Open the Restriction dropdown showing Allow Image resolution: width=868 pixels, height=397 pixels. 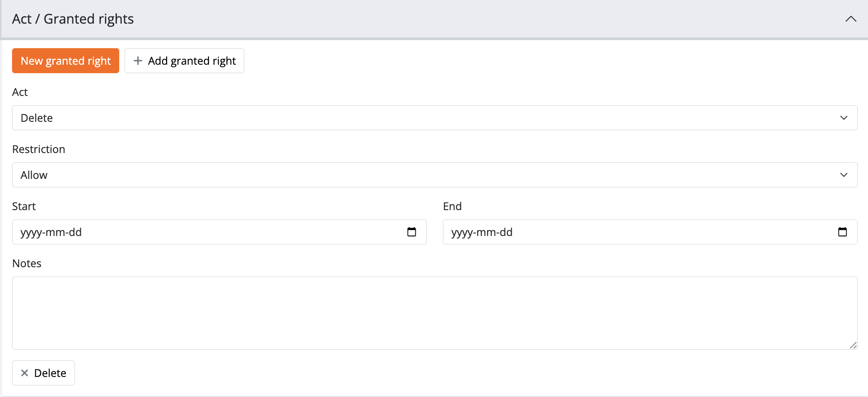pyautogui.click(x=434, y=175)
